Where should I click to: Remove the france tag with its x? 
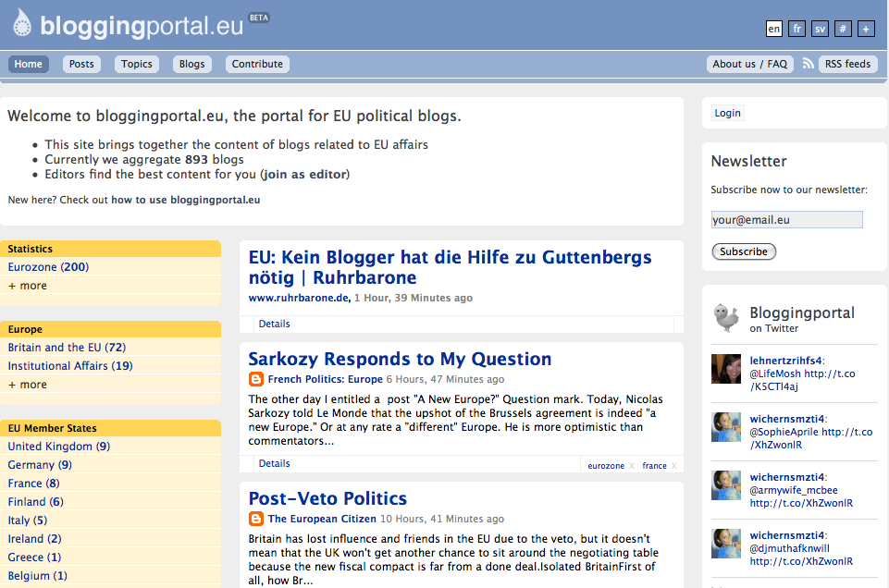tap(674, 466)
